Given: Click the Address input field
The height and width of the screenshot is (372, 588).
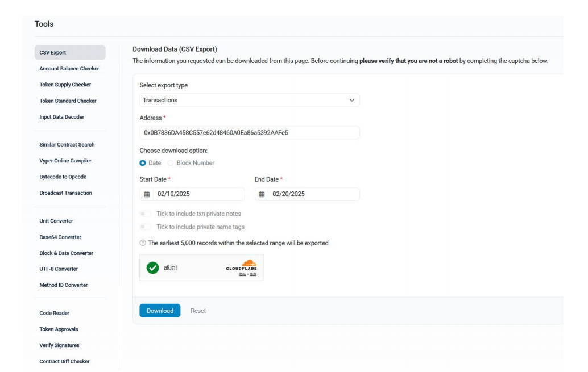Looking at the screenshot, I should pyautogui.click(x=249, y=132).
